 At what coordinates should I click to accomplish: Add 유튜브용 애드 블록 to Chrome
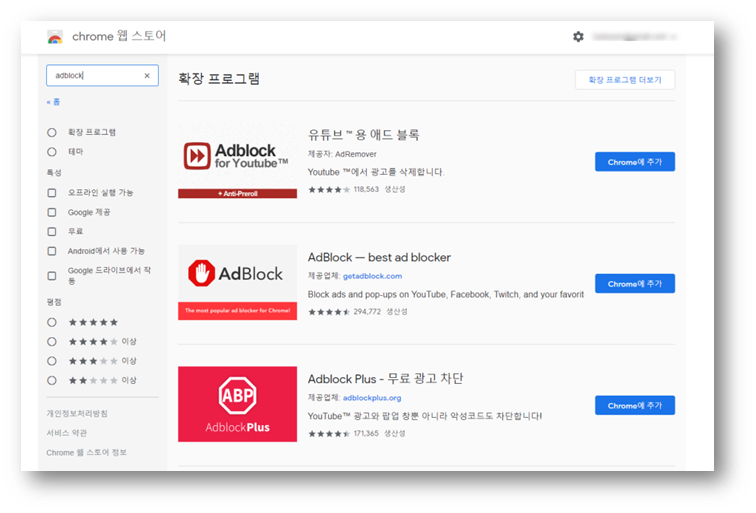pos(634,162)
